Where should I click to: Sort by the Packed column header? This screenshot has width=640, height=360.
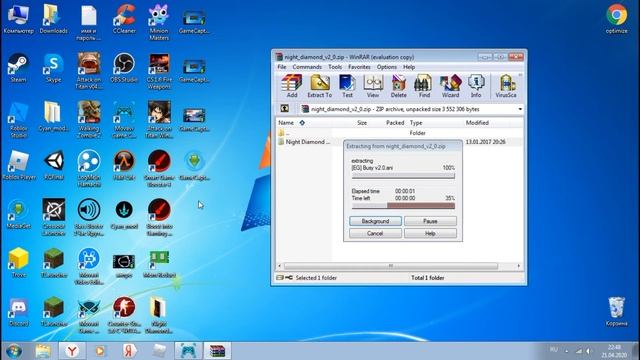[x=395, y=122]
